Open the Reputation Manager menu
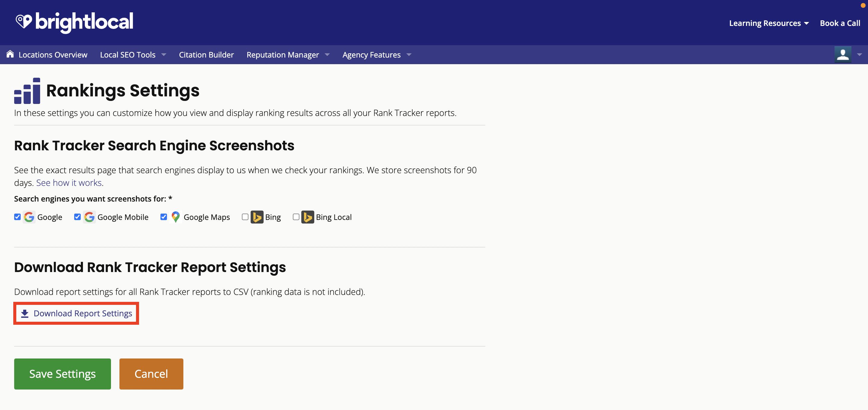868x410 pixels. pos(283,55)
